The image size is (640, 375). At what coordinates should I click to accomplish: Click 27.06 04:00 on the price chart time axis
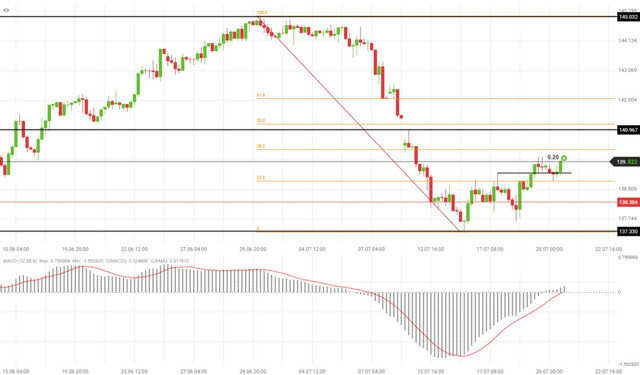(x=193, y=249)
